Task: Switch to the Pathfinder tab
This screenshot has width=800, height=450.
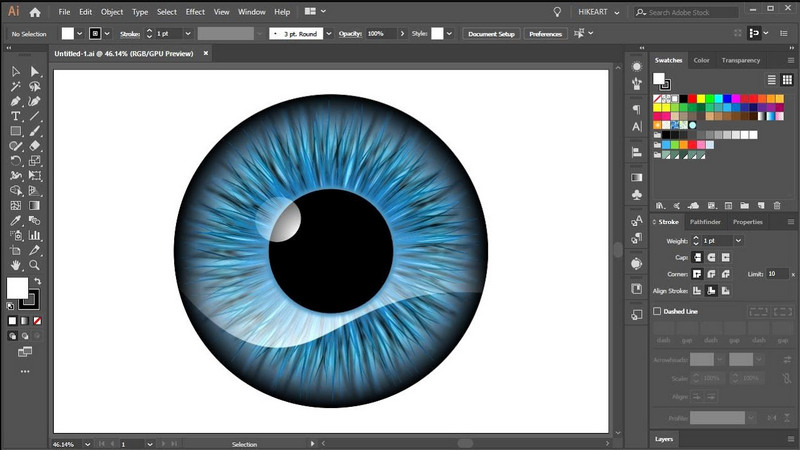Action: click(x=705, y=222)
